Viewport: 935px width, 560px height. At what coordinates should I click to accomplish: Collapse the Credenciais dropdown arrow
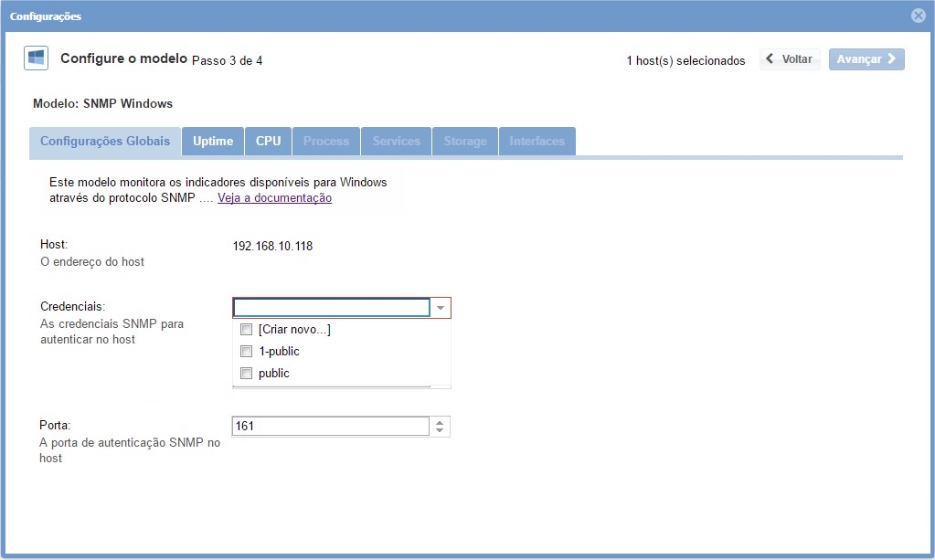[x=441, y=308]
